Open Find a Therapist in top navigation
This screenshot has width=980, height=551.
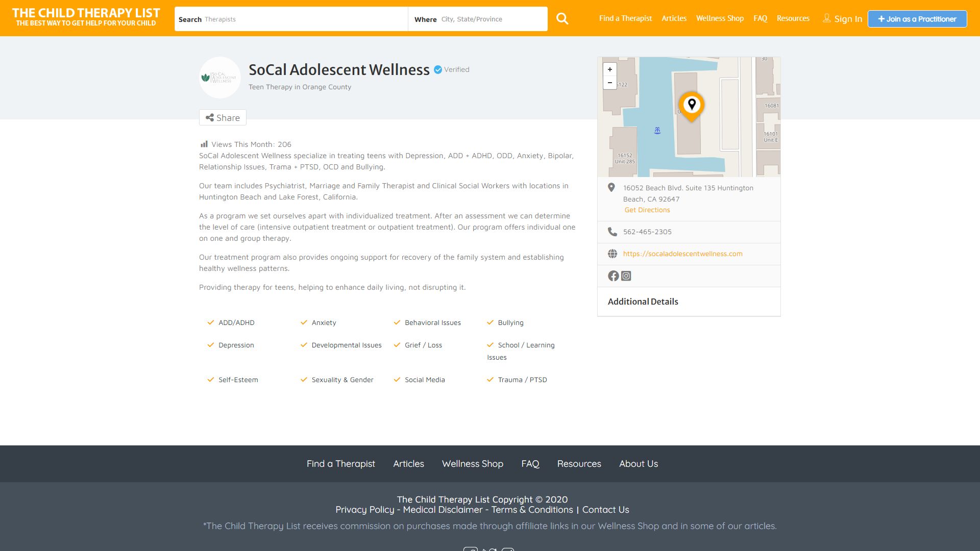(625, 18)
